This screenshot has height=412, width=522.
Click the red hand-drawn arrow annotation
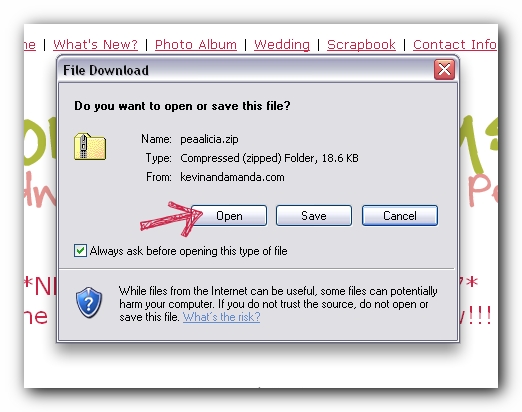click(x=171, y=219)
